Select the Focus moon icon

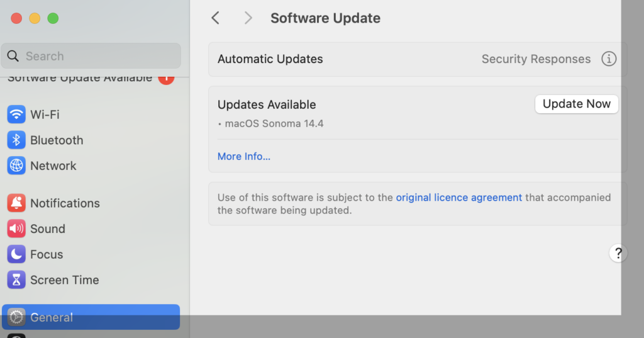point(16,254)
